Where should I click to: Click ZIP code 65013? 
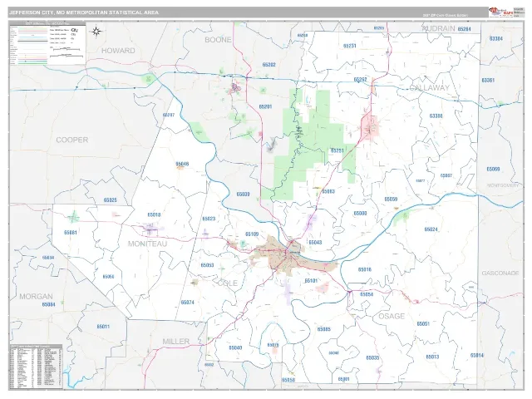pos(432,357)
